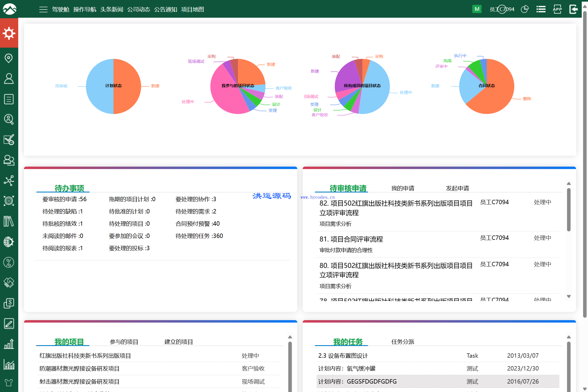Open the library books icon in sidebar

[9, 221]
